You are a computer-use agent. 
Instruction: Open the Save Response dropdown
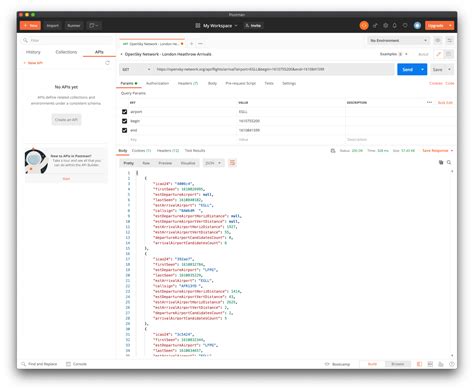437,151
